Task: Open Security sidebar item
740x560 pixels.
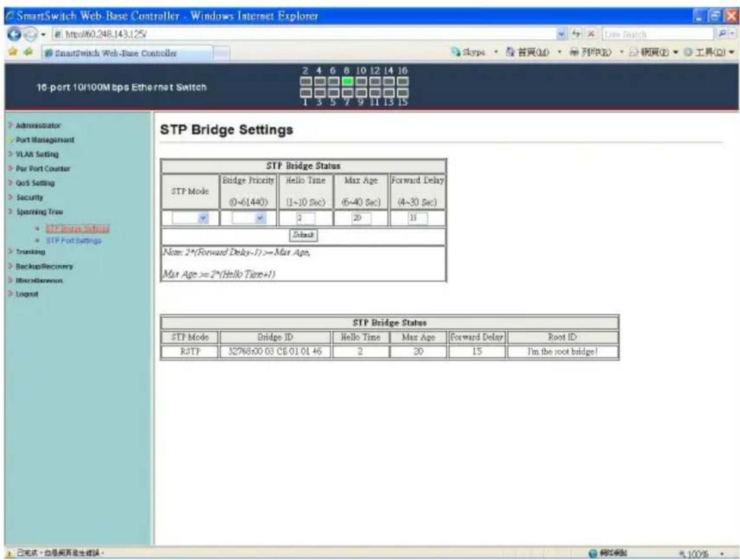Action: pos(29,197)
